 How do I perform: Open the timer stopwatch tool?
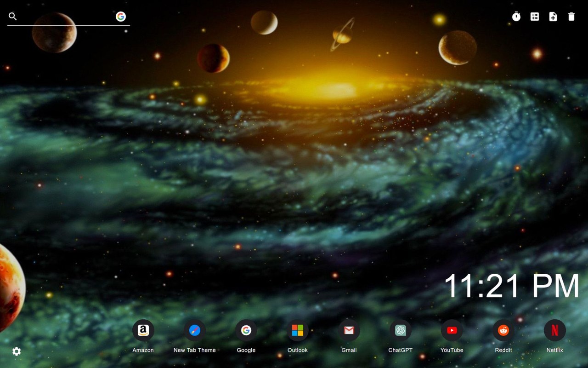coord(516,17)
